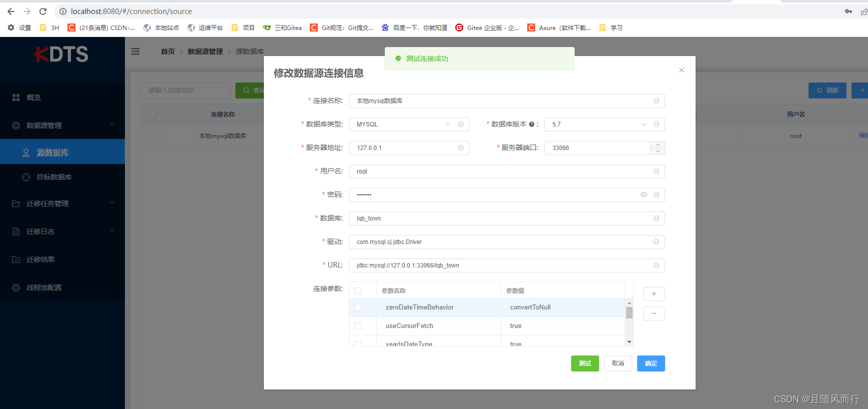The image size is (868, 409).
Task: Reload the page with refresh icon
Action: click(43, 11)
